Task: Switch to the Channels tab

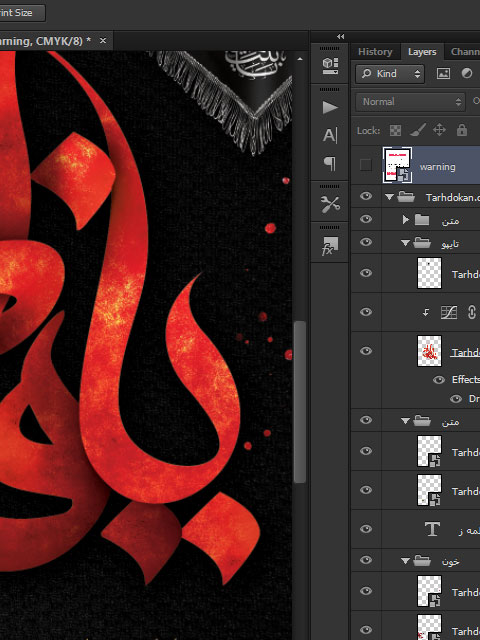Action: (x=465, y=52)
